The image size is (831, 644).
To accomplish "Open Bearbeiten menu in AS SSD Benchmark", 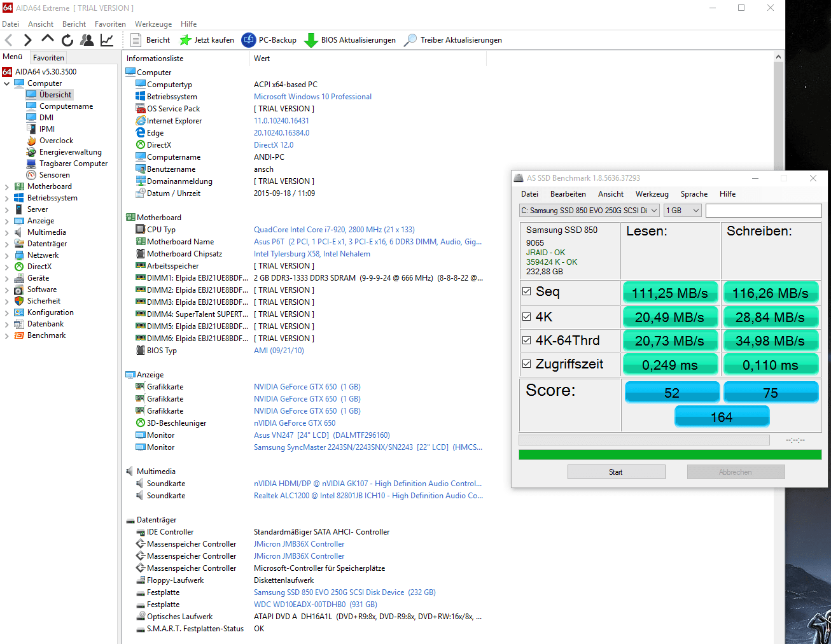I will pyautogui.click(x=568, y=194).
